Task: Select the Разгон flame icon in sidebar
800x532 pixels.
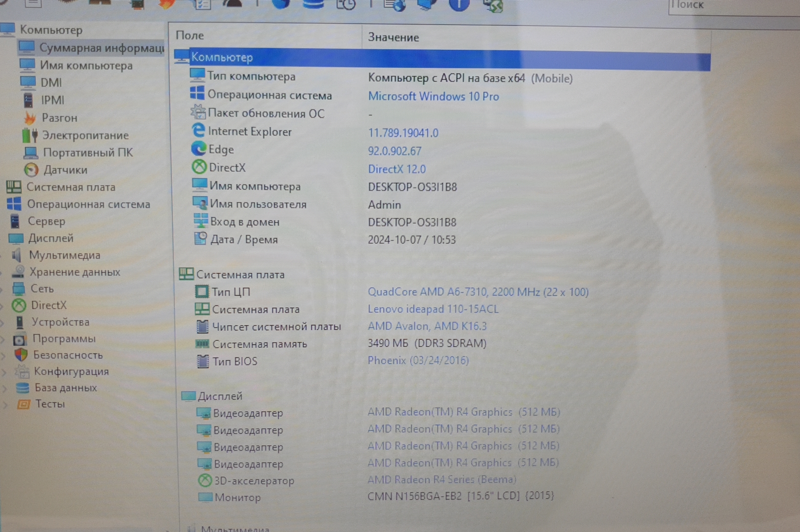Action: click(30, 118)
